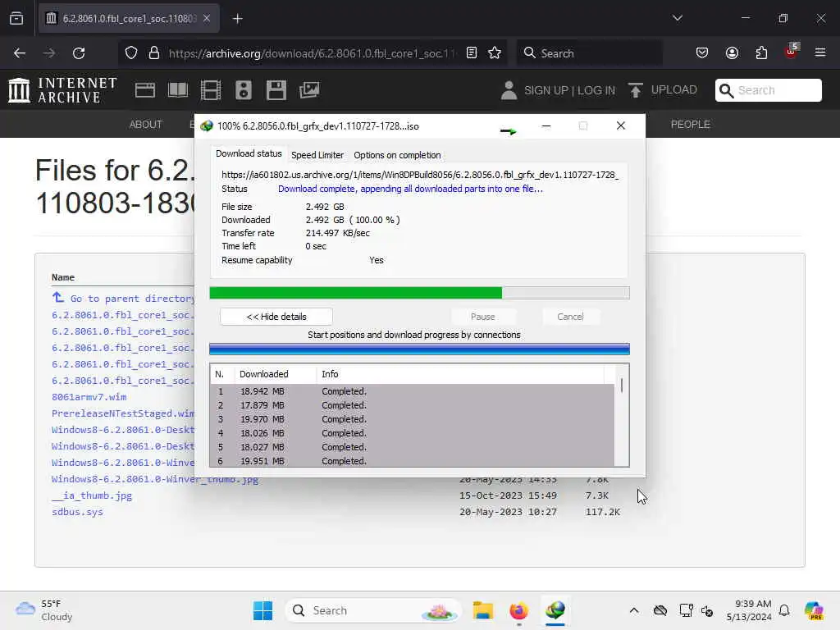Image resolution: width=840 pixels, height=630 pixels.
Task: Click the green download progress bar
Action: pos(419,293)
